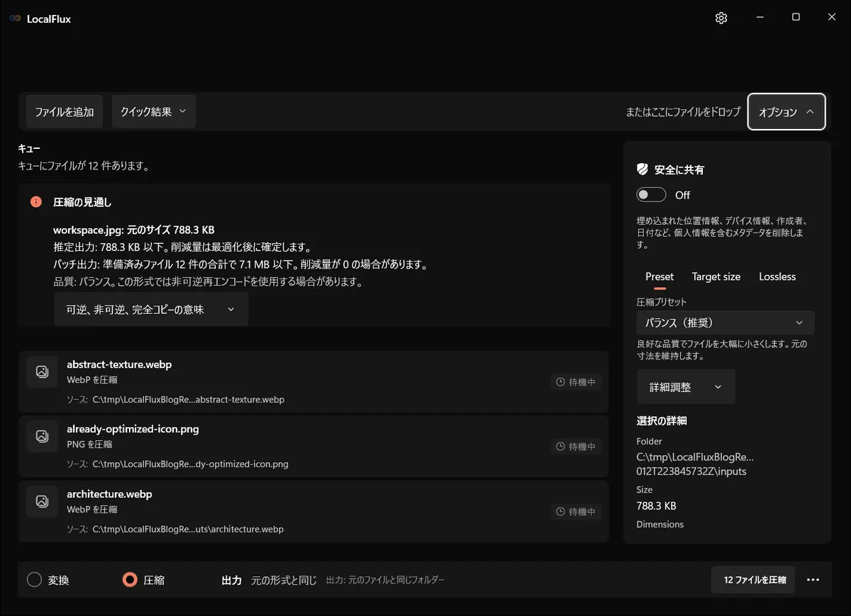851x616 pixels.
Task: Expand the 詳細調整 section
Action: tap(686, 387)
